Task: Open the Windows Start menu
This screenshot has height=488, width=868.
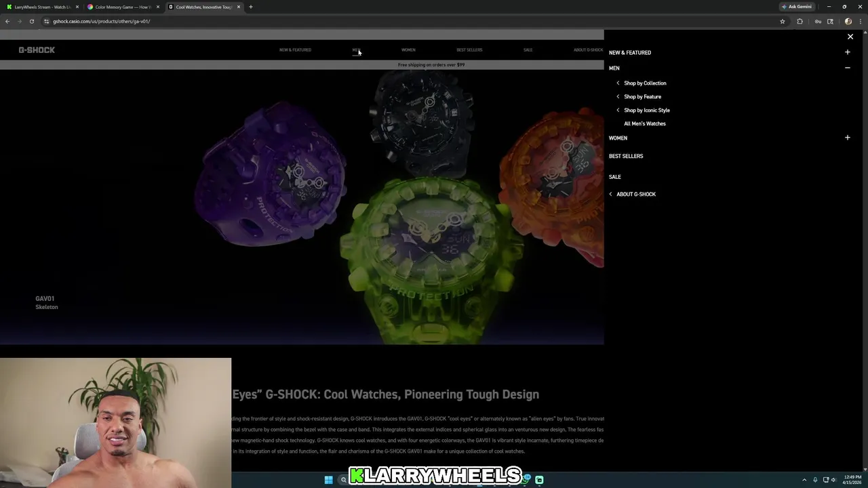Action: click(x=329, y=480)
